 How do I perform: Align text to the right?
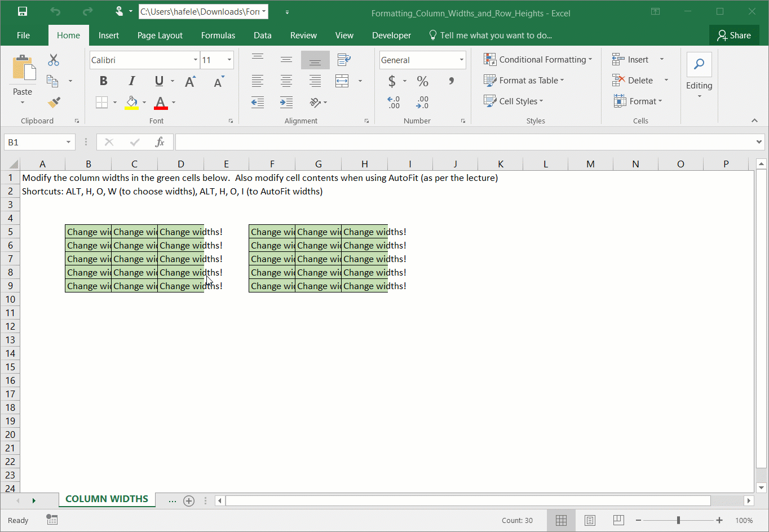tap(315, 81)
